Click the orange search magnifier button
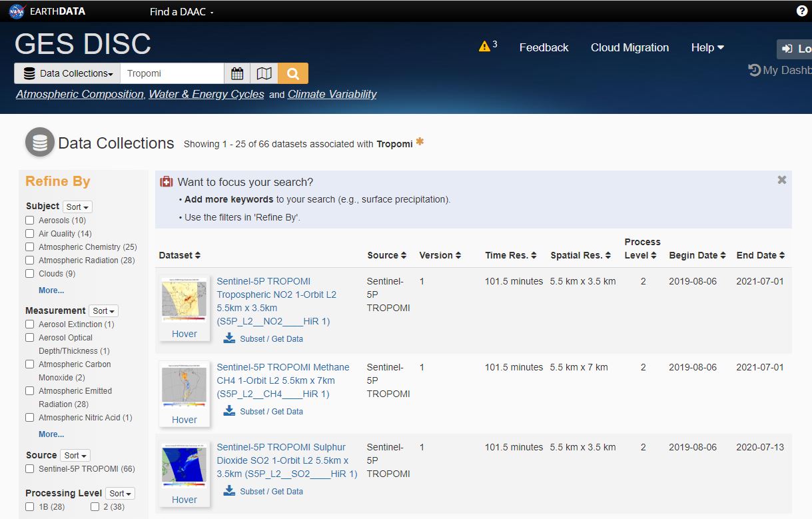 pyautogui.click(x=293, y=73)
